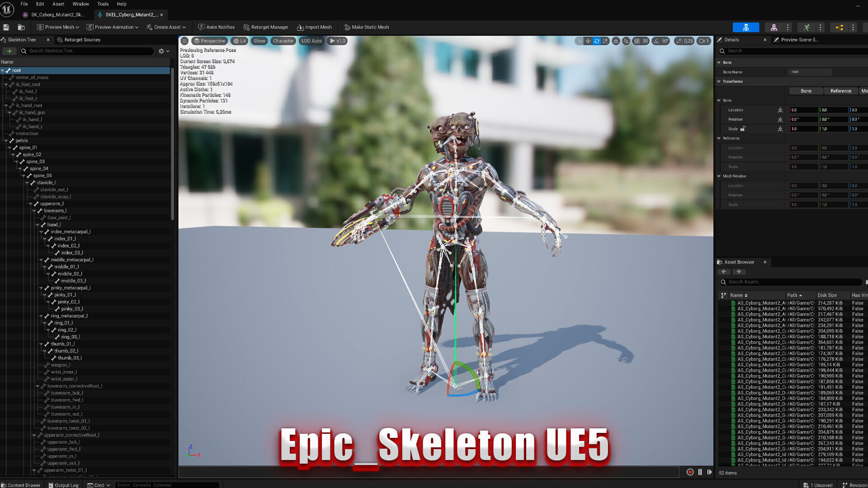Change scale snap value 0,25
This screenshot has height=488, width=868.
(x=689, y=41)
